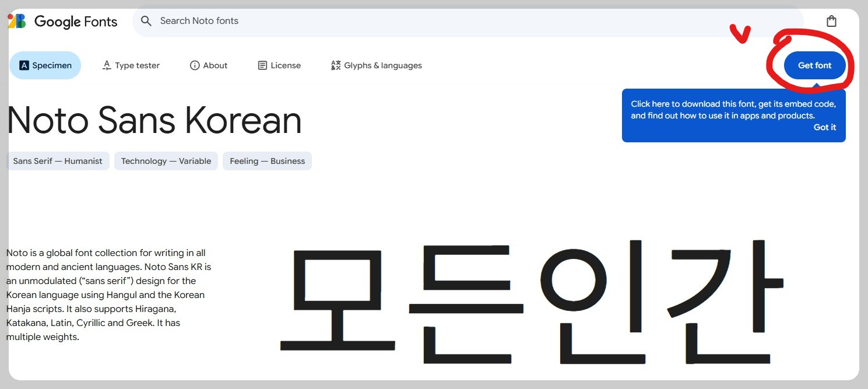Open the About tab
The width and height of the screenshot is (868, 389).
[x=209, y=65]
